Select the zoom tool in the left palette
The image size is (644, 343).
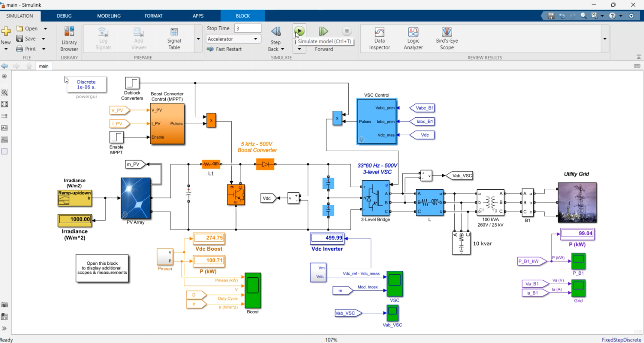click(4, 92)
